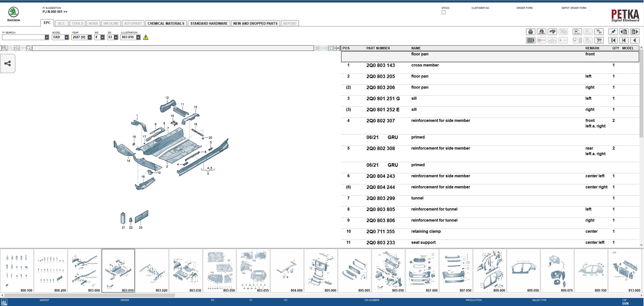Open the list view icon
Image resolution: width=644 pixels, height=306 pixels.
[530, 40]
